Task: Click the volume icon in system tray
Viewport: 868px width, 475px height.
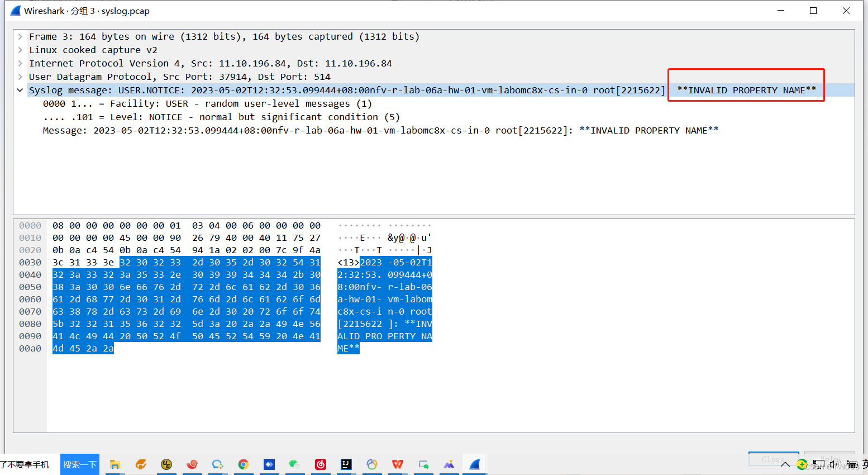Action: coord(833,464)
